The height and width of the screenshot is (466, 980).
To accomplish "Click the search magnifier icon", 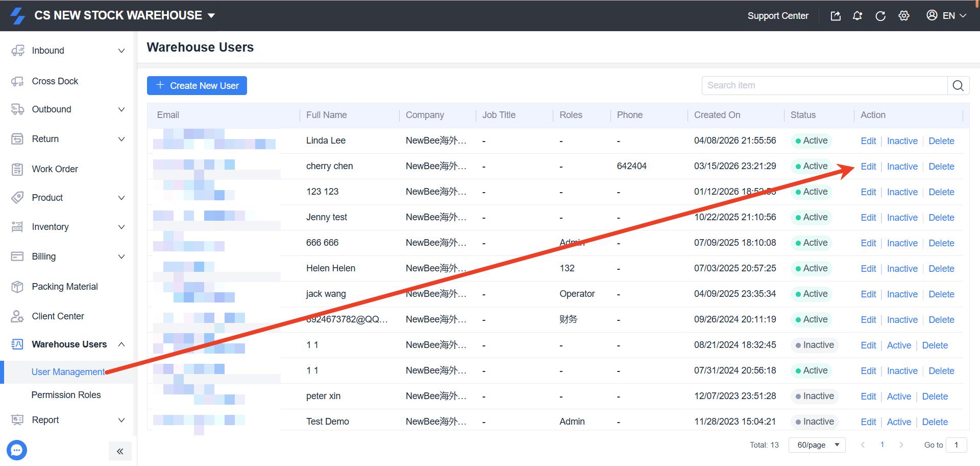I will [958, 86].
